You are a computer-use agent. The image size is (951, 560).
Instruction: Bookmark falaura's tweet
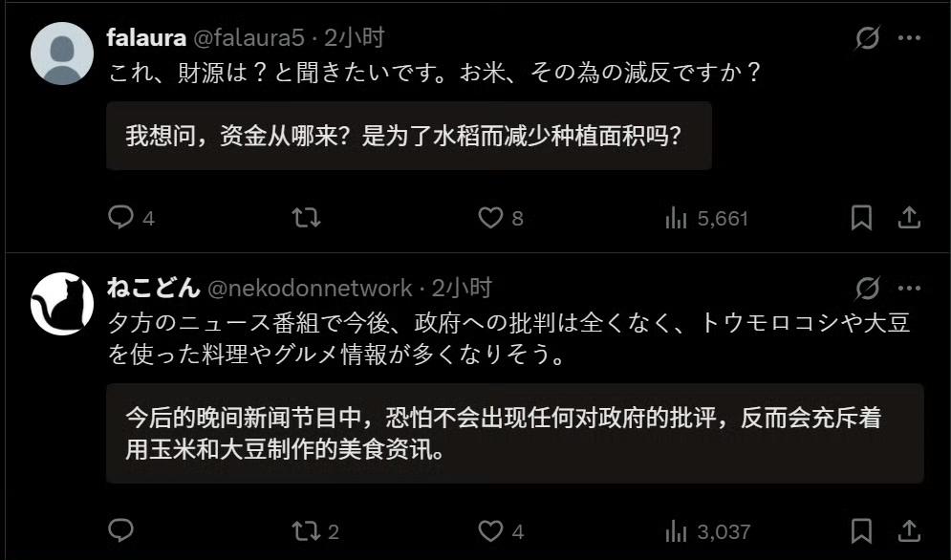861,217
